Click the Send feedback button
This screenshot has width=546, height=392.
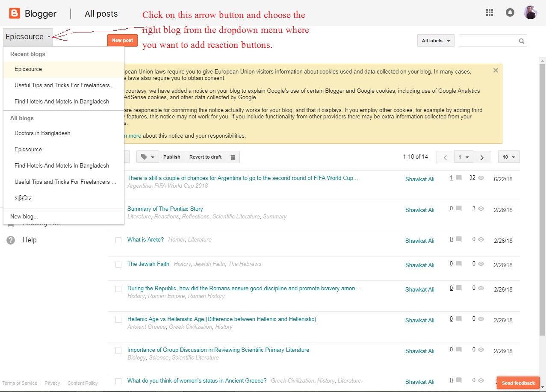click(x=518, y=383)
